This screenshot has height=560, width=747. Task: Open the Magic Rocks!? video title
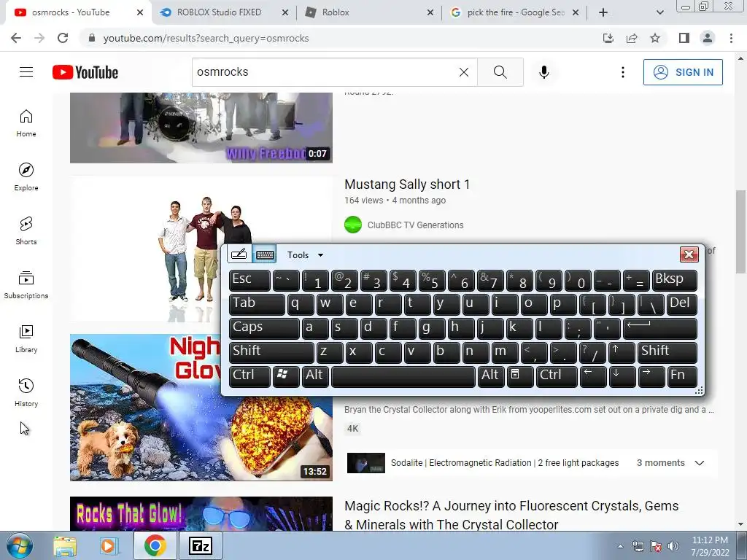point(511,515)
